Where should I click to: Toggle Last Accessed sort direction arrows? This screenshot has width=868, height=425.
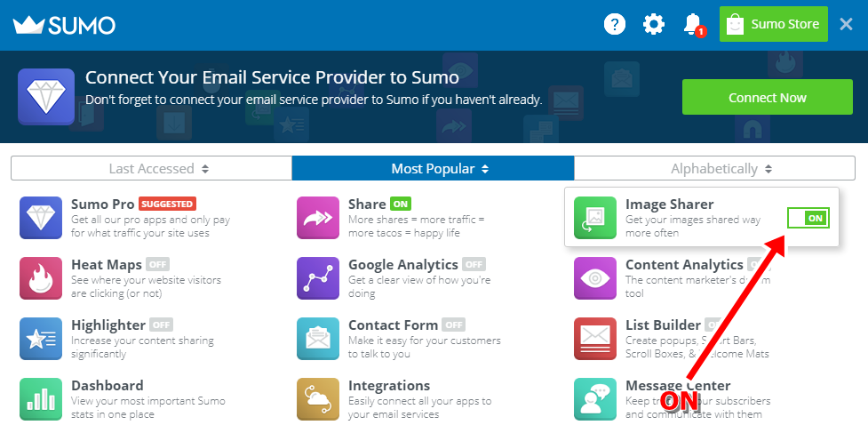pyautogui.click(x=205, y=169)
